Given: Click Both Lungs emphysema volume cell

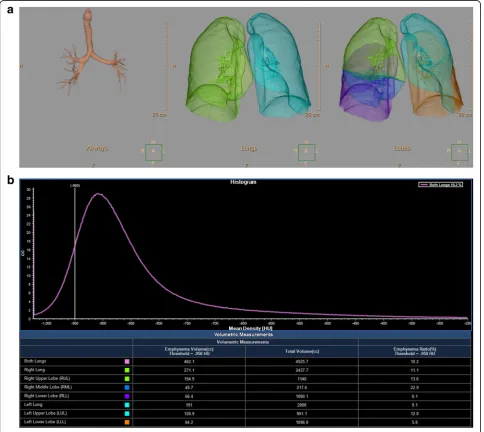Looking at the screenshot, I should click(x=189, y=362).
